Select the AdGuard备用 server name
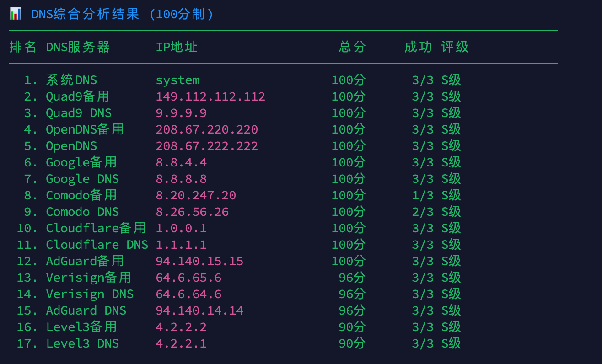The image size is (602, 364). (x=85, y=261)
